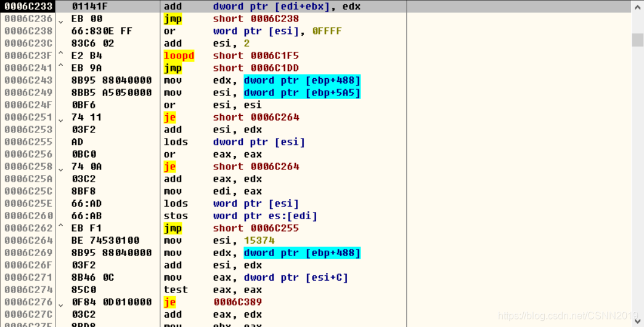Select address 0006C24F
This screenshot has width=644, height=327.
(x=28, y=105)
